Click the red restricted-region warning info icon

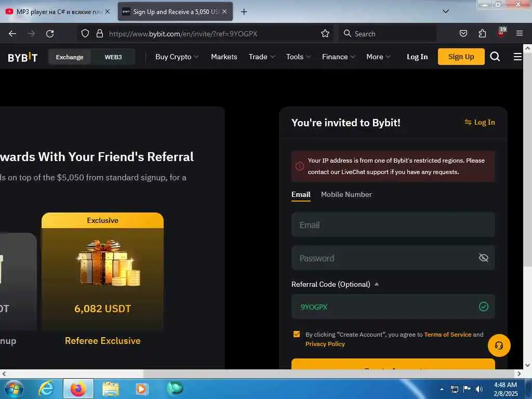300,166
